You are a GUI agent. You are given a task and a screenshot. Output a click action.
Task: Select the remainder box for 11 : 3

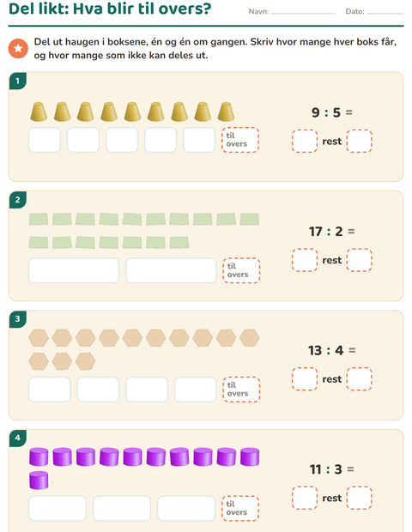click(359, 498)
